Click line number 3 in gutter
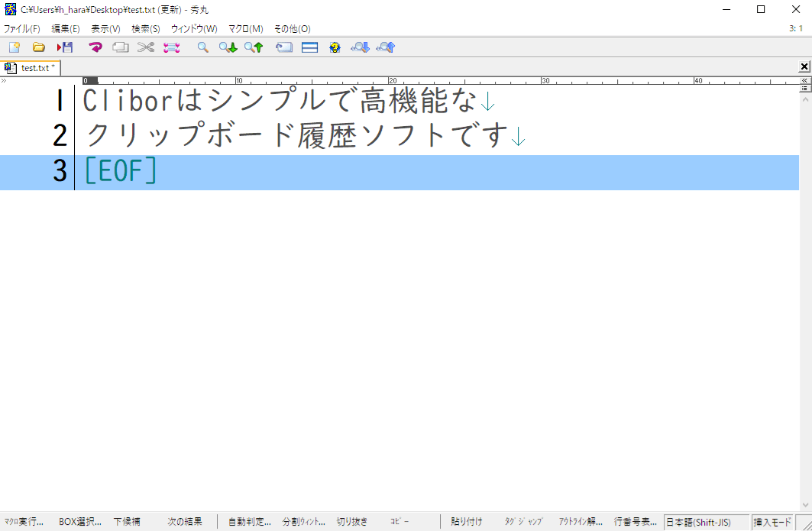Viewport: 812px width, 531px height. click(x=60, y=170)
